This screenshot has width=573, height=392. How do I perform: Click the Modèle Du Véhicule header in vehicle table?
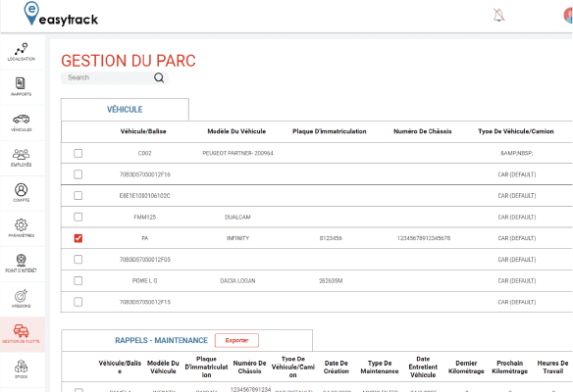point(236,131)
